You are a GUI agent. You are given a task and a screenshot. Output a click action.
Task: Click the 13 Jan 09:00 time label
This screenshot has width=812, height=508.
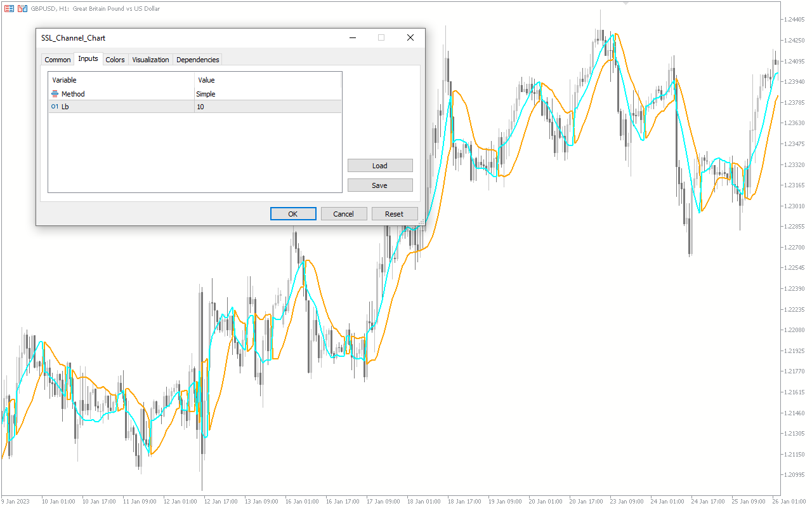[263, 502]
